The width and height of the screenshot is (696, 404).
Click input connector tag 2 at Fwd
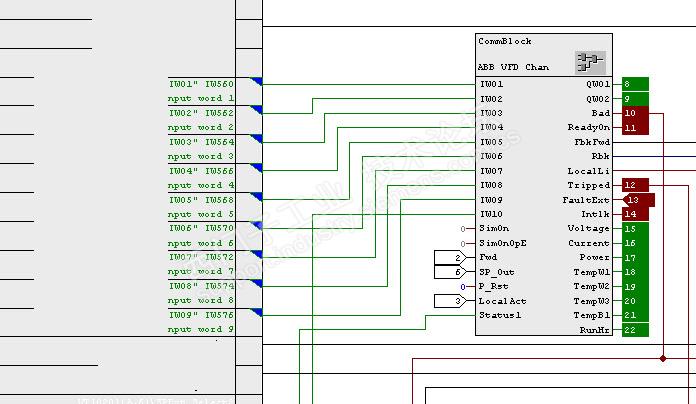(450, 257)
